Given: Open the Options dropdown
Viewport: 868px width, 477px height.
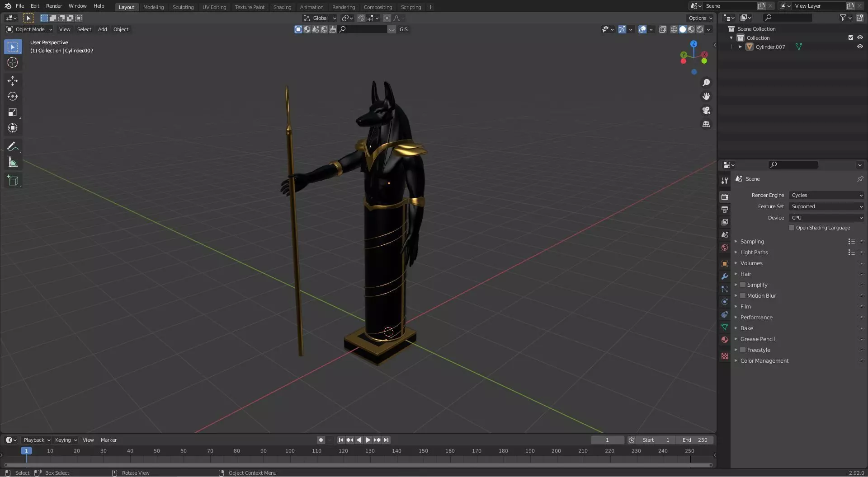Looking at the screenshot, I should 700,18.
